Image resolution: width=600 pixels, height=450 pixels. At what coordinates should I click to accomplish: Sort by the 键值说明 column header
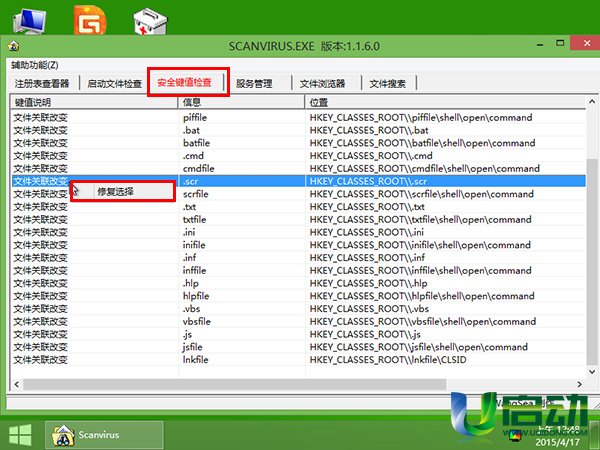(94, 102)
